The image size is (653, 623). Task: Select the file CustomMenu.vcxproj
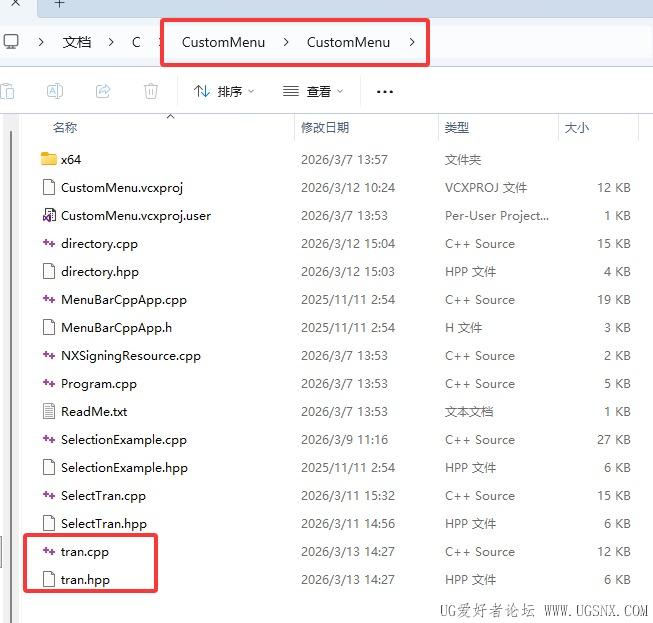[x=122, y=188]
